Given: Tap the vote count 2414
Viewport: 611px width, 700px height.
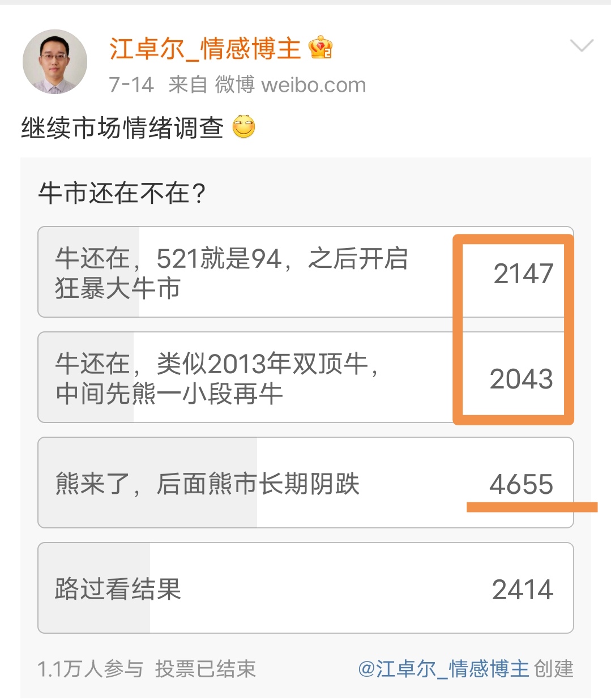Looking at the screenshot, I should 523,590.
